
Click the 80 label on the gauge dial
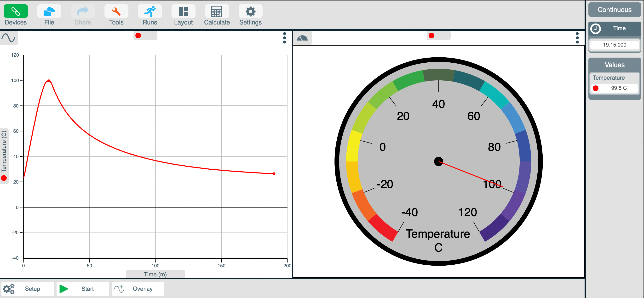tap(494, 147)
